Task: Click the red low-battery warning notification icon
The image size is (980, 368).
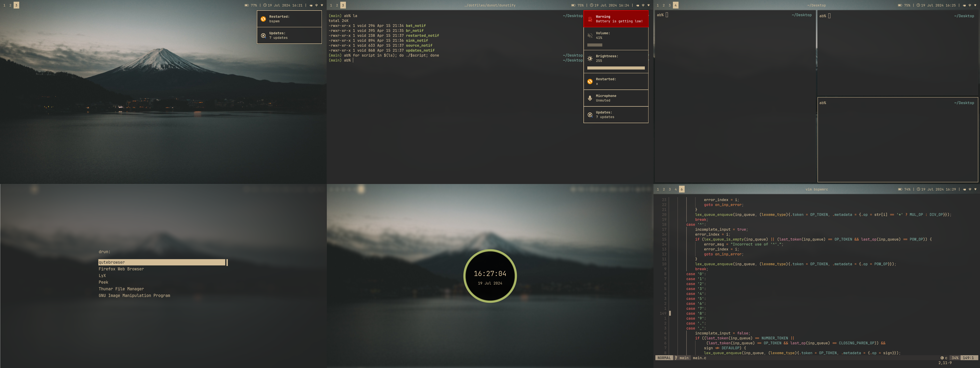Action: click(590, 19)
